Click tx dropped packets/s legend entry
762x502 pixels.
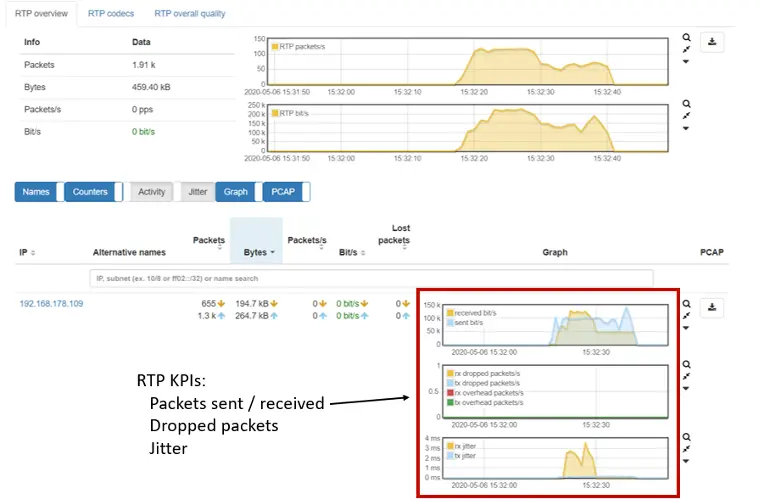484,383
